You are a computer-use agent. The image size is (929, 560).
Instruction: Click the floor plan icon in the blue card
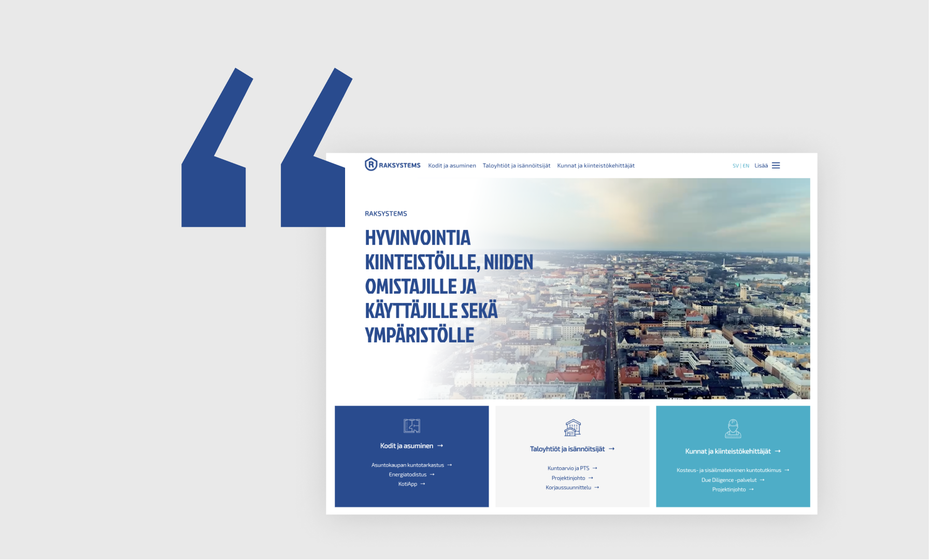coord(412,426)
